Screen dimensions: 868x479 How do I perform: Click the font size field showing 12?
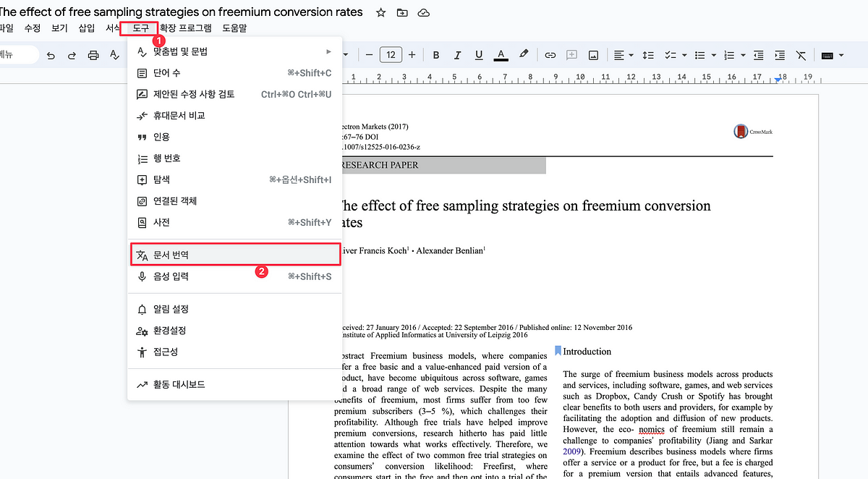click(x=391, y=55)
